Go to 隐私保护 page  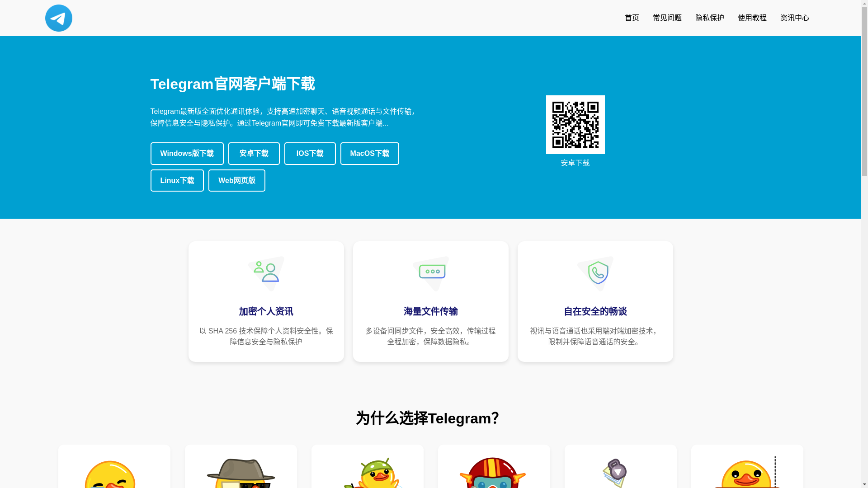[x=710, y=18]
